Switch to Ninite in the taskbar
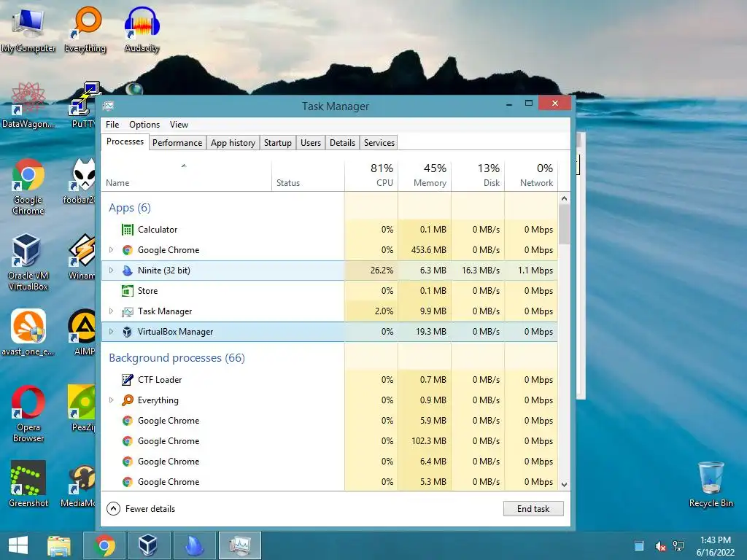The image size is (747, 560). click(x=194, y=545)
